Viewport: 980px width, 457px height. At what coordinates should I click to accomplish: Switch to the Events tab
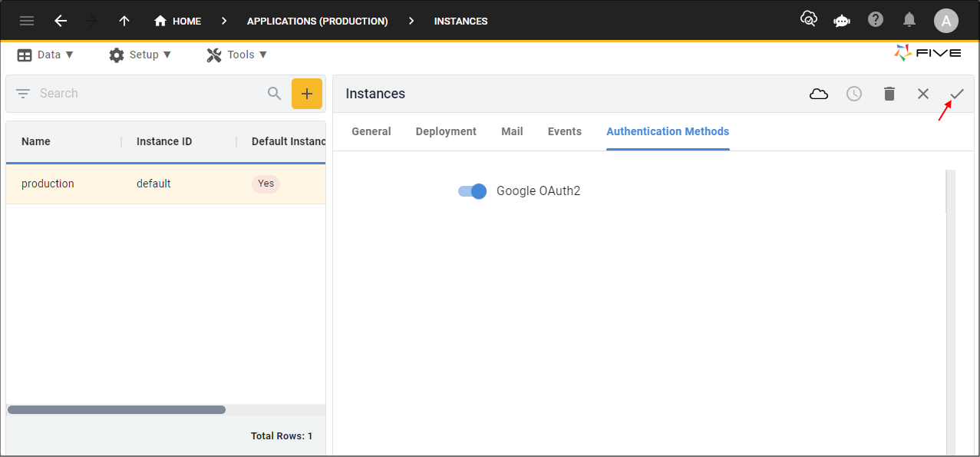click(565, 131)
